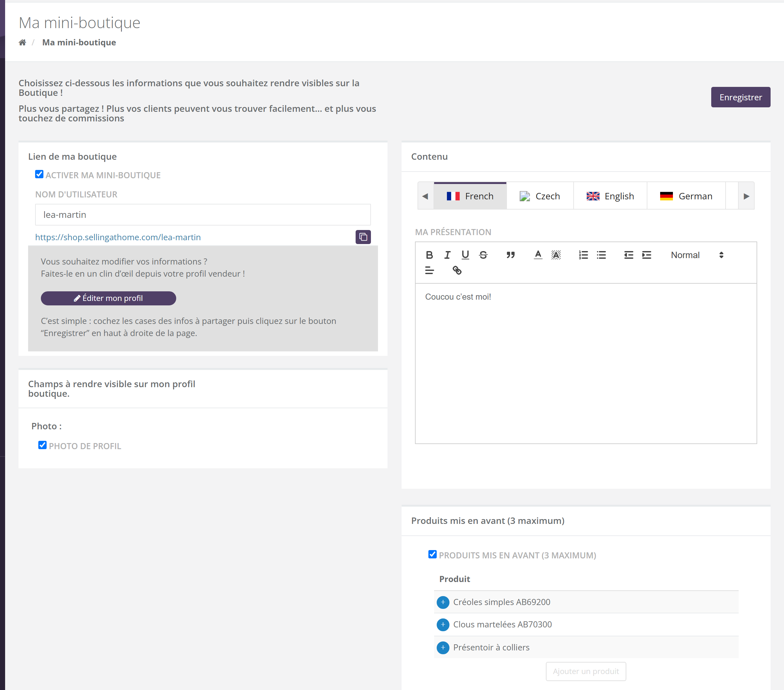Uncheck Activer ma mini-boutique checkbox
784x690 pixels.
click(39, 174)
